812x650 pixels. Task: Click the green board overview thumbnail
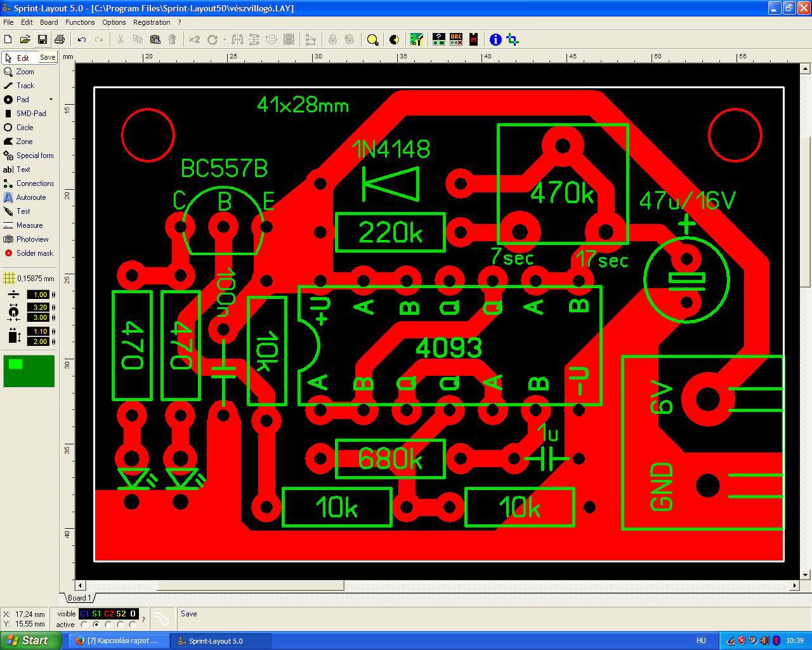tap(29, 371)
